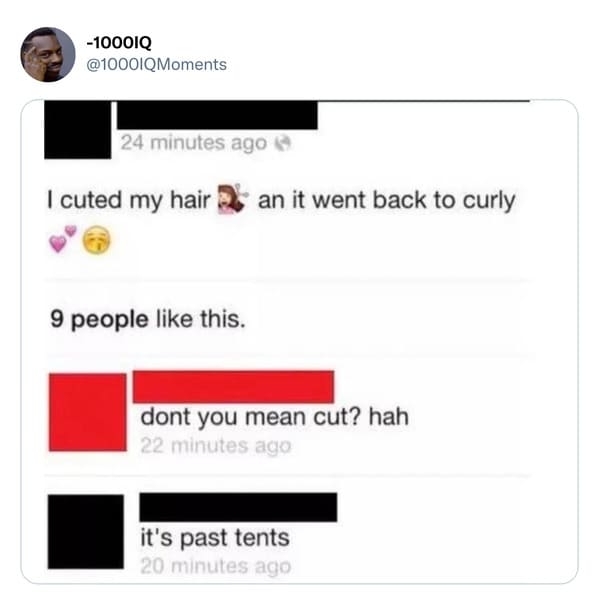
Task: Click the 24 minutes ago timestamp
Action: pos(194,143)
